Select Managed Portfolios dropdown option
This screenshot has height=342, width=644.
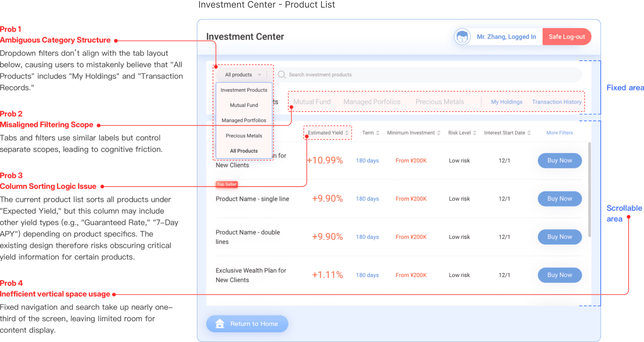244,120
